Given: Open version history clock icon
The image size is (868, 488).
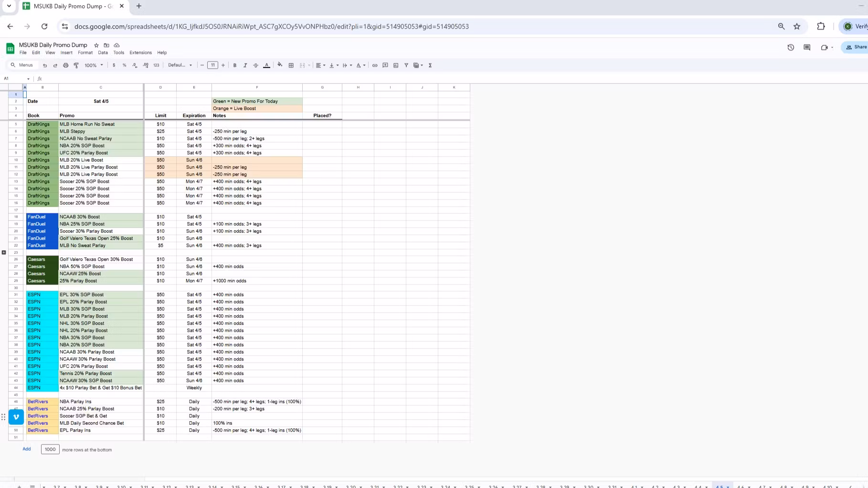Looking at the screenshot, I should (x=791, y=47).
